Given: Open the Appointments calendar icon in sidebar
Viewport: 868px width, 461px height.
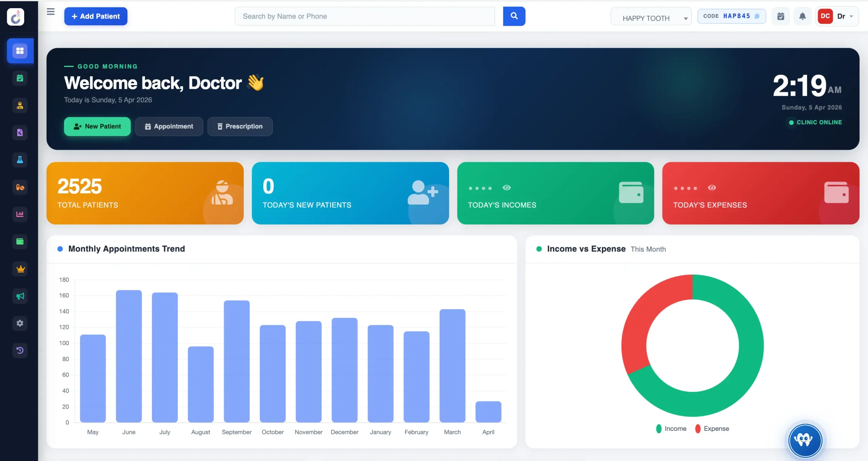Looking at the screenshot, I should pos(20,78).
